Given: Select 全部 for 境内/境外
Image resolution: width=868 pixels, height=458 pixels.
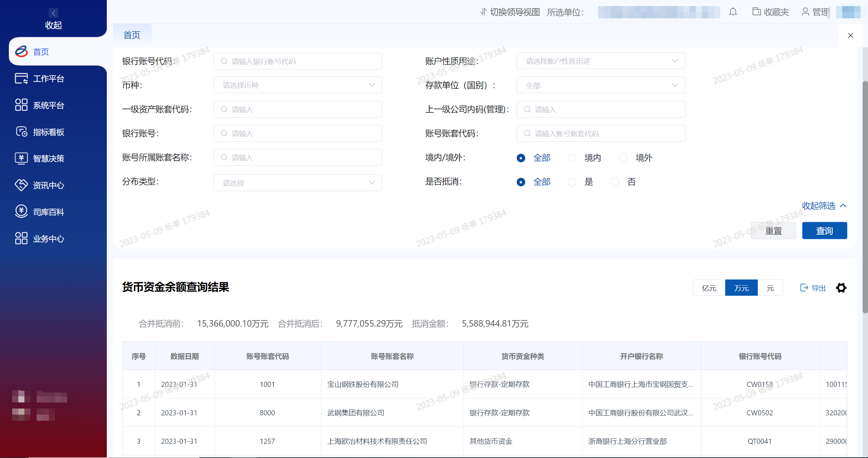Looking at the screenshot, I should 521,158.
